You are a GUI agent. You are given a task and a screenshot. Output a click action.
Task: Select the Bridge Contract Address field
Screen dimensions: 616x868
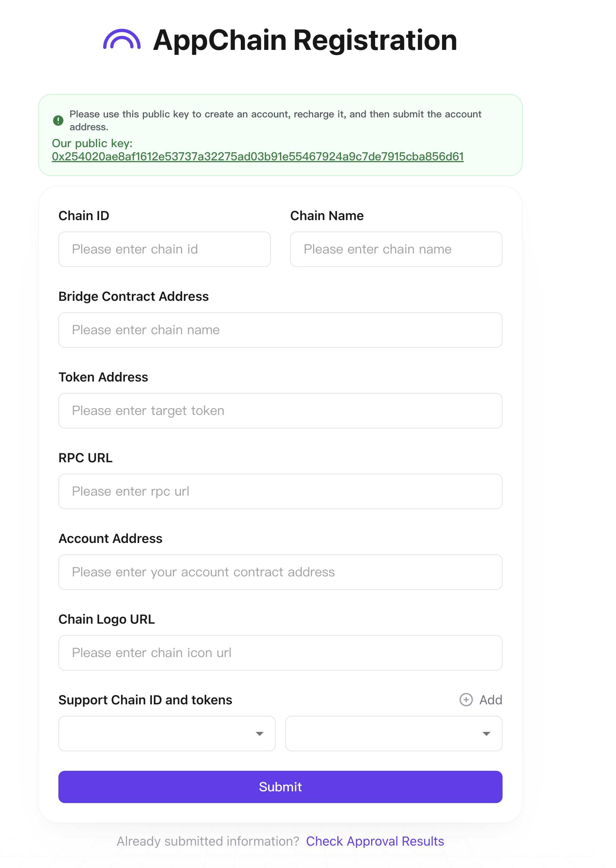(280, 330)
